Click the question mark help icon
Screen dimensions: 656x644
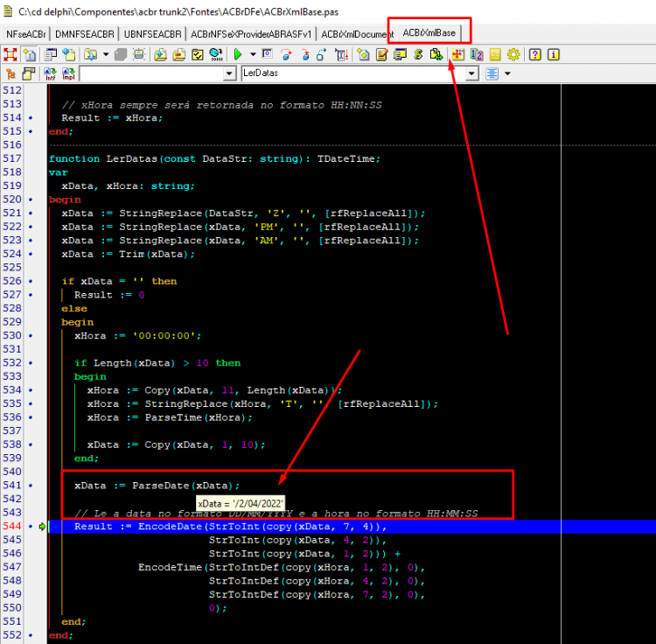point(534,55)
